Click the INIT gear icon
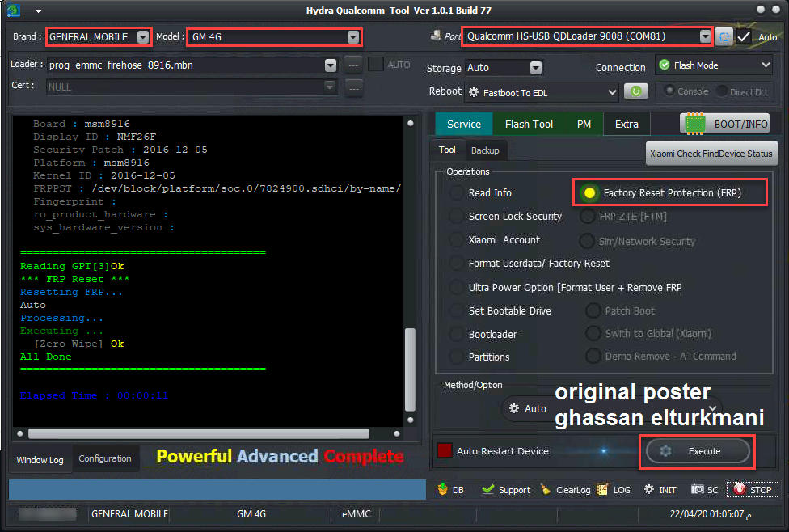Viewport: 789px width, 532px height. click(x=649, y=489)
